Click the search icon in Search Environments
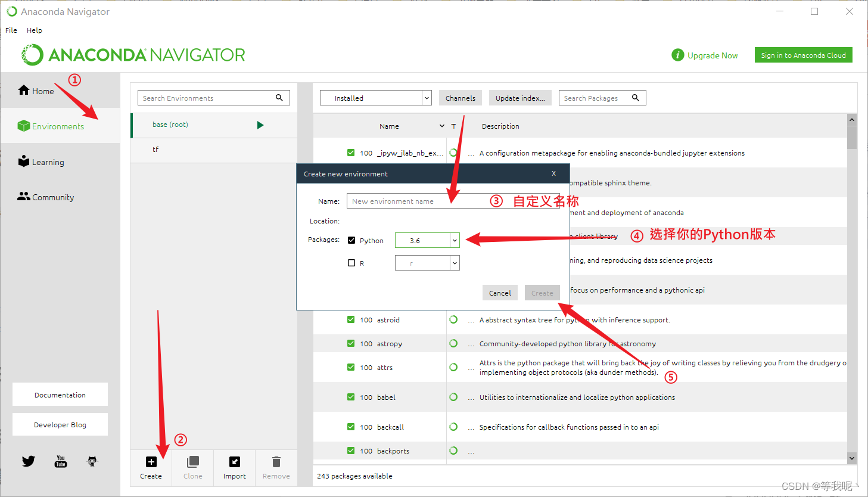This screenshot has height=497, width=868. coord(279,98)
